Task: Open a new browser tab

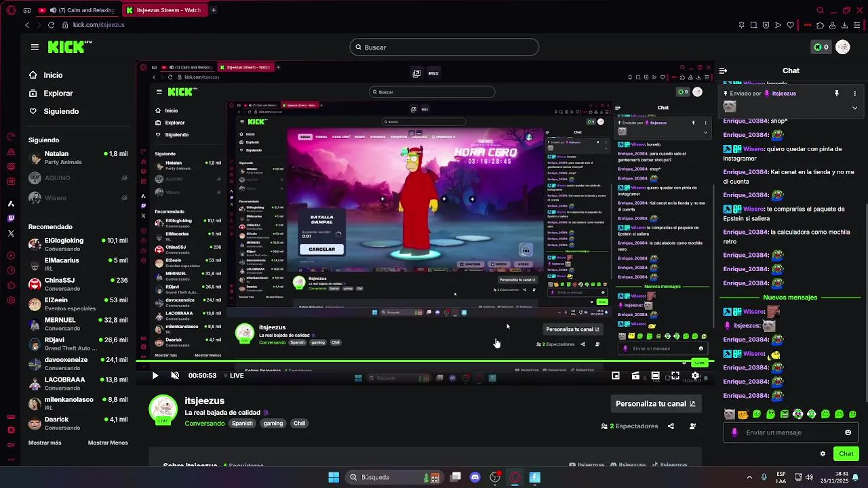Action: click(x=213, y=10)
